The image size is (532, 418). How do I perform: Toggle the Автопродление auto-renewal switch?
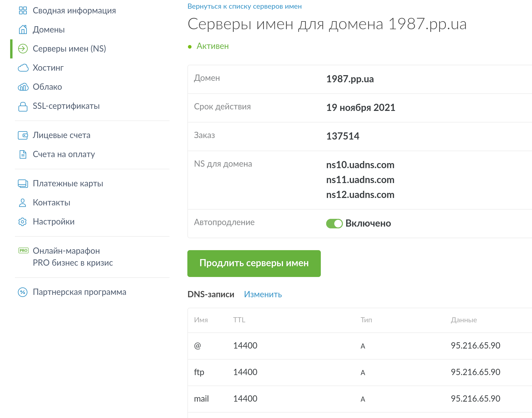334,224
